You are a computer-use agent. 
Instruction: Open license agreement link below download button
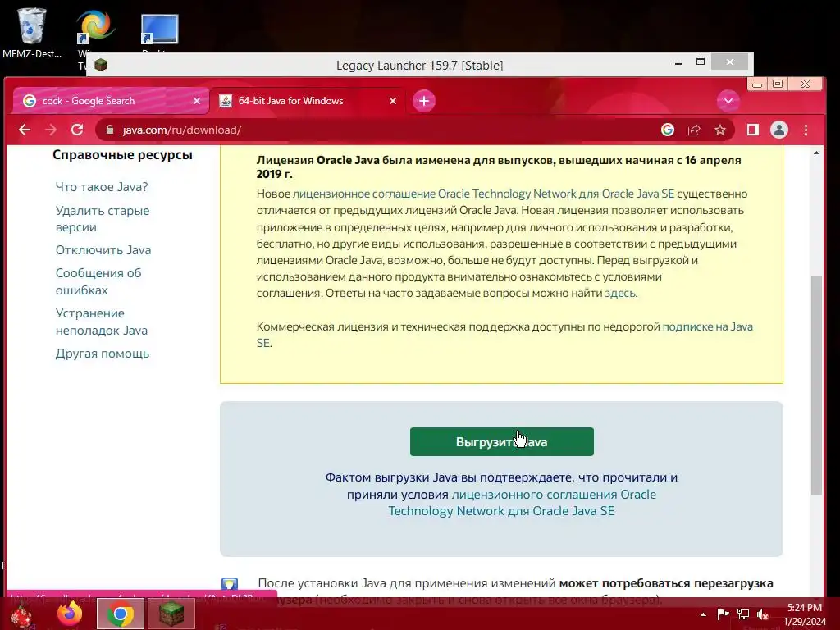click(554, 495)
